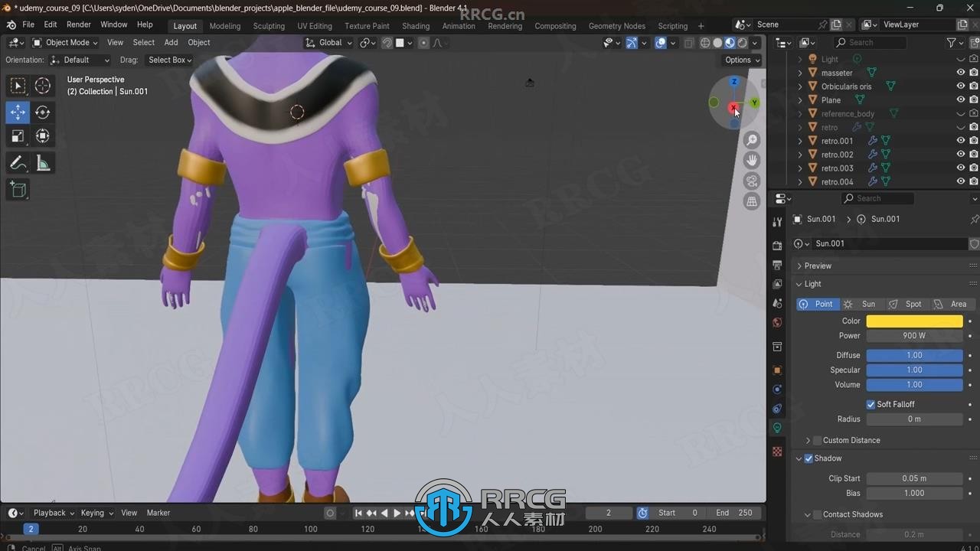Viewport: 980px width, 551px height.
Task: Jump to timeline start frame
Action: (x=358, y=513)
